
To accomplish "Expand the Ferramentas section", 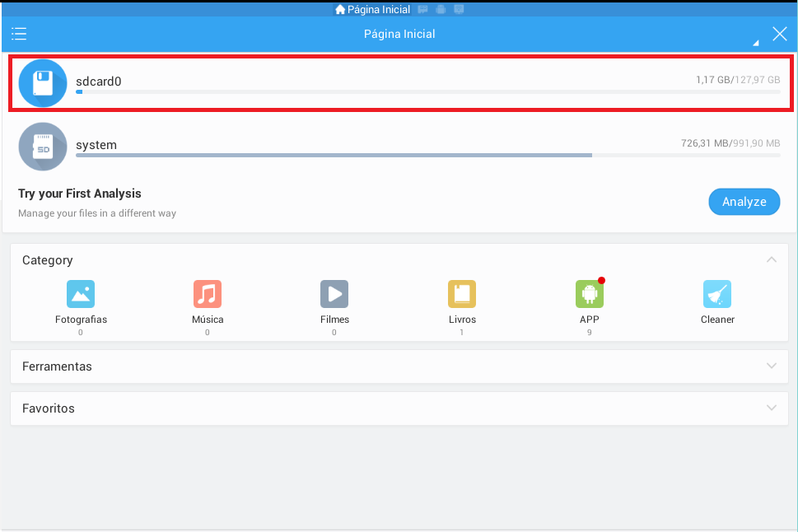I will [x=772, y=366].
